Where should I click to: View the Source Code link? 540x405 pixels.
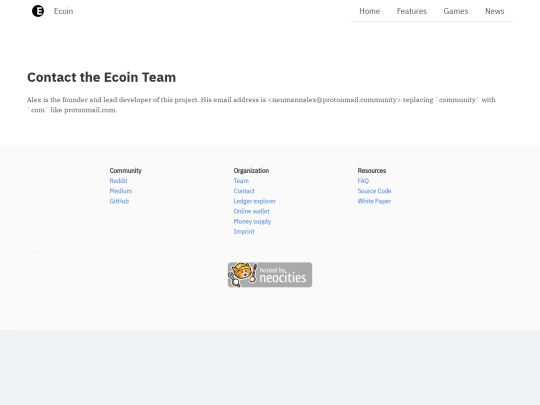374,191
